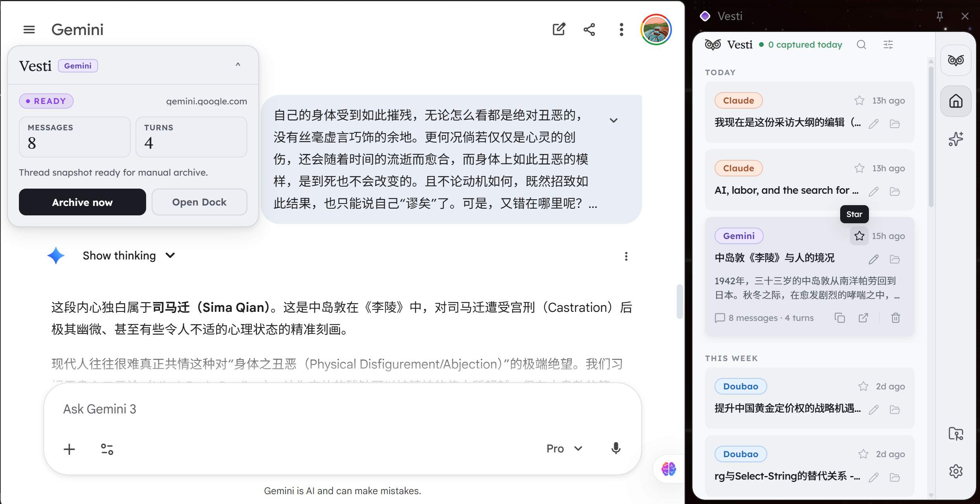This screenshot has width=980, height=504.
Task: Open the Gemini header three-dot options menu
Action: (x=621, y=30)
